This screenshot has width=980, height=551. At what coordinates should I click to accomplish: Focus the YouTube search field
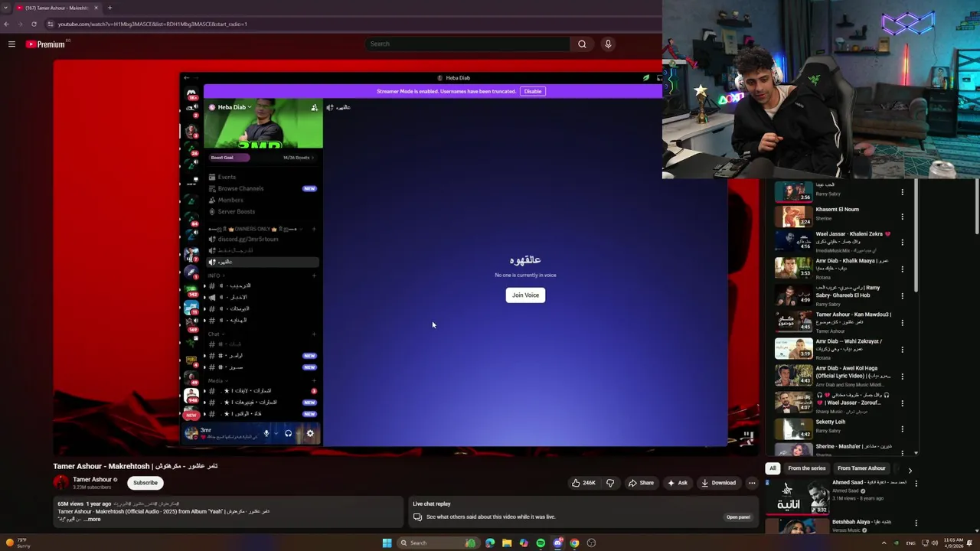pyautogui.click(x=467, y=44)
